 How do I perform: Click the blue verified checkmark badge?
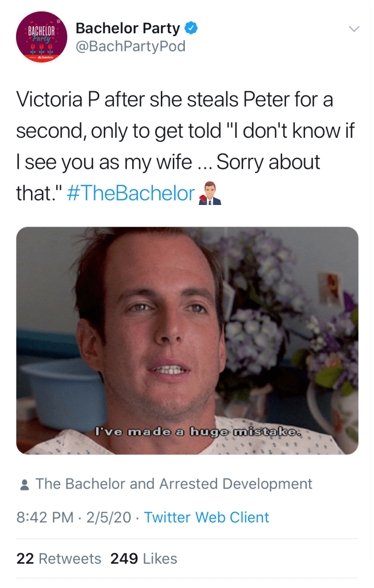(x=192, y=28)
